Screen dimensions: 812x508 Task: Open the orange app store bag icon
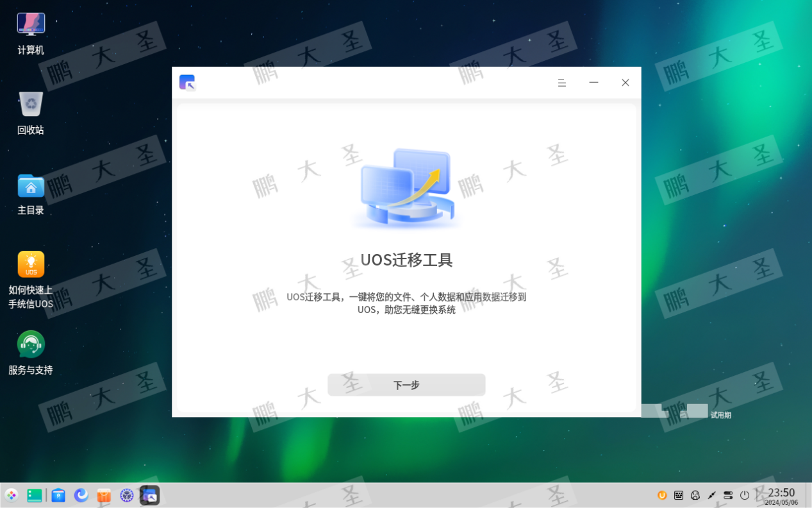(x=104, y=495)
